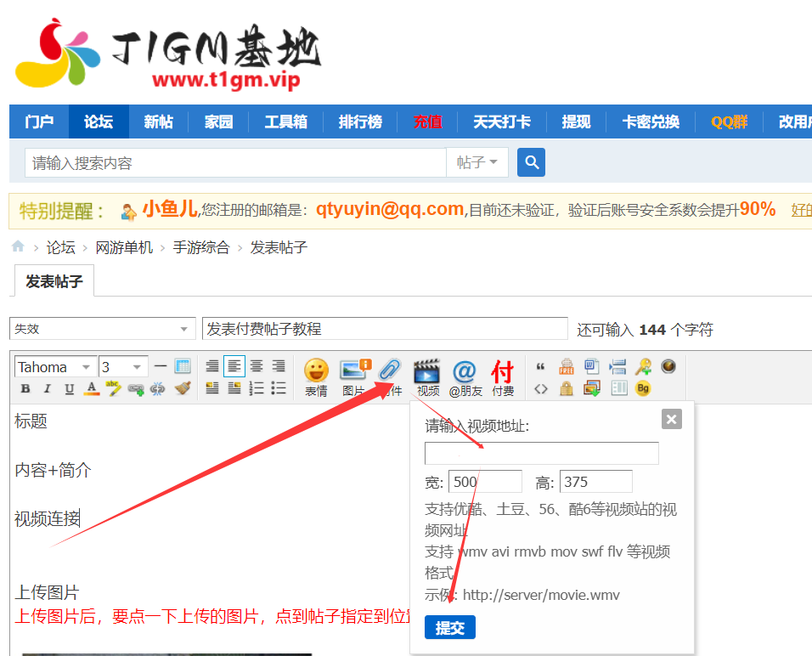This screenshot has height=656, width=812.
Task: Switch to the 工具箱 menu item
Action: (x=285, y=122)
